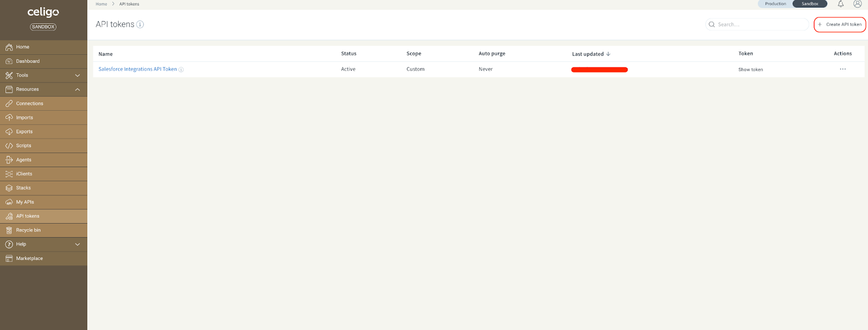Click the notifications bell icon
Viewport: 868px width, 330px height.
[x=841, y=4]
